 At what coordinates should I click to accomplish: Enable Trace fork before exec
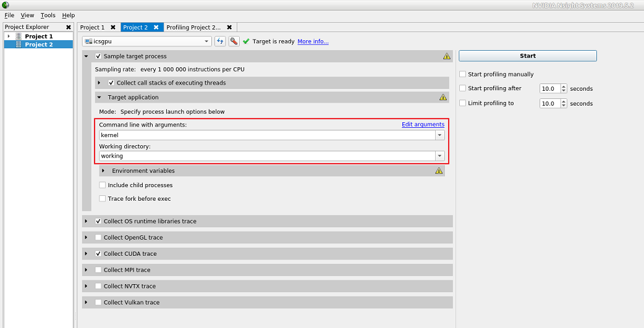(102, 199)
